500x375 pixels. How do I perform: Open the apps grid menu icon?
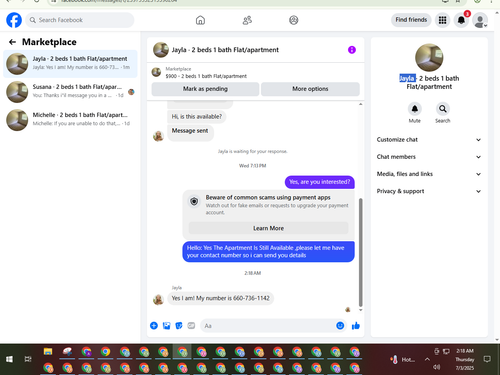point(442,20)
